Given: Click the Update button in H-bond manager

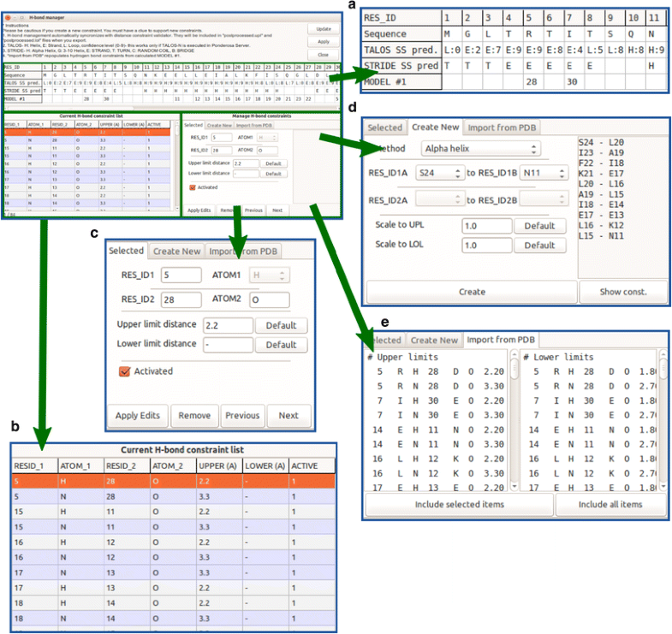Looking at the screenshot, I should click(x=323, y=28).
